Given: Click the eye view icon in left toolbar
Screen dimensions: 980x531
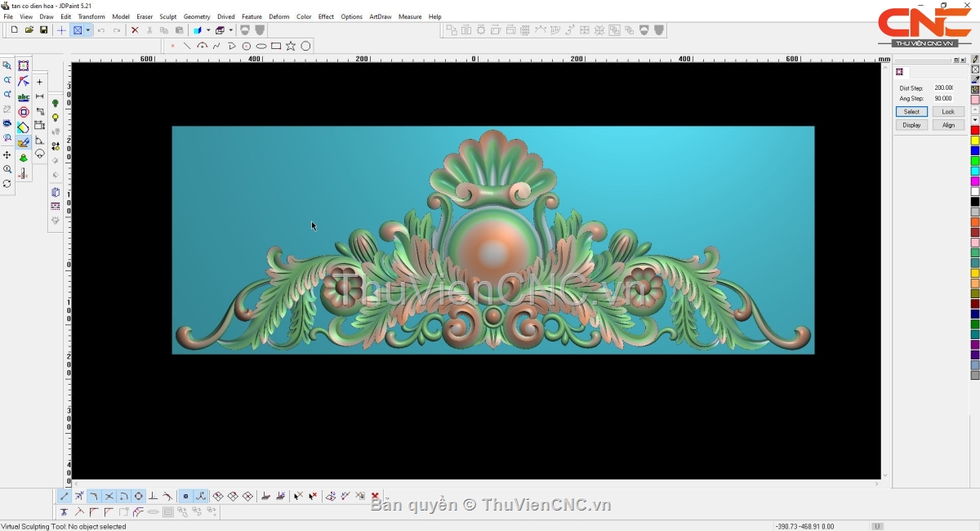Looking at the screenshot, I should (7, 123).
